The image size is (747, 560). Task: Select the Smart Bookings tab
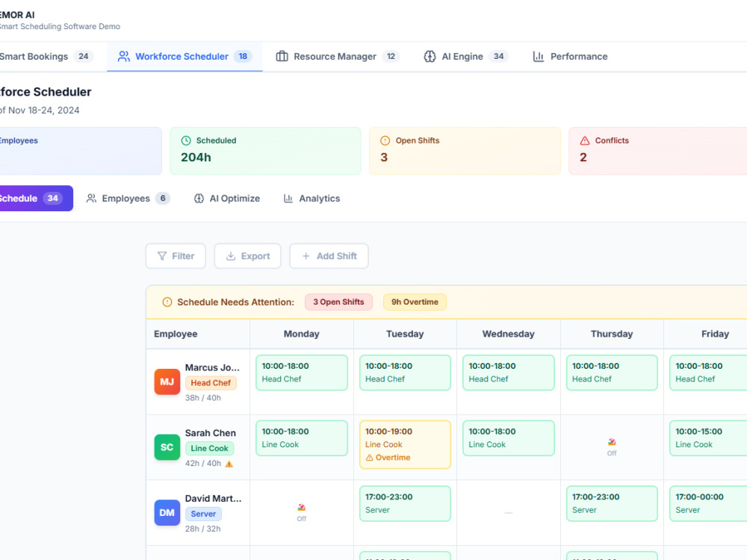pyautogui.click(x=46, y=56)
